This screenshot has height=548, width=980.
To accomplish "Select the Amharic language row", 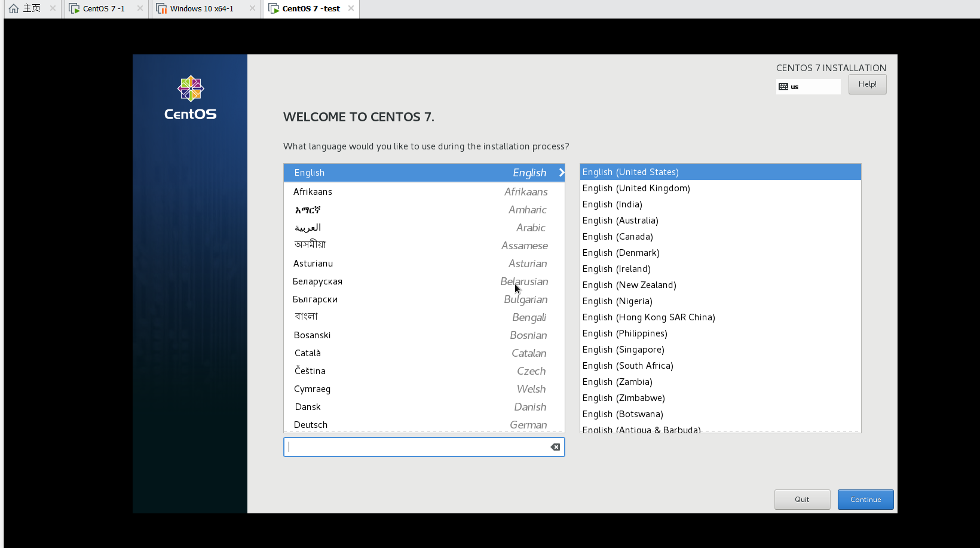I will 424,210.
